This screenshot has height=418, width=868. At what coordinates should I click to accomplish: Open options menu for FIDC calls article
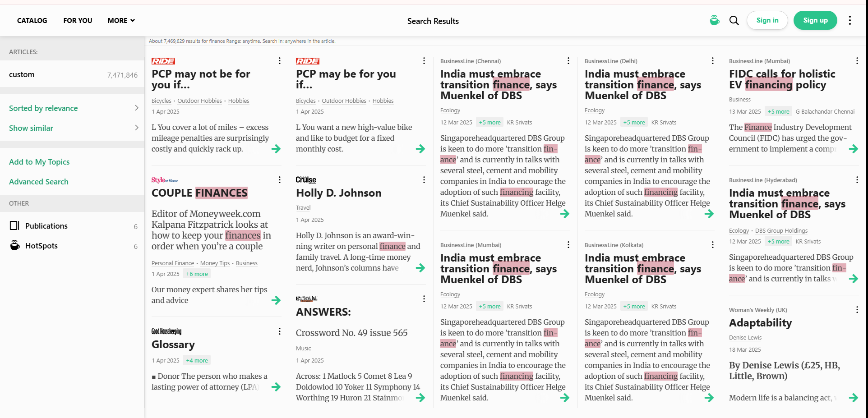pos(857,61)
